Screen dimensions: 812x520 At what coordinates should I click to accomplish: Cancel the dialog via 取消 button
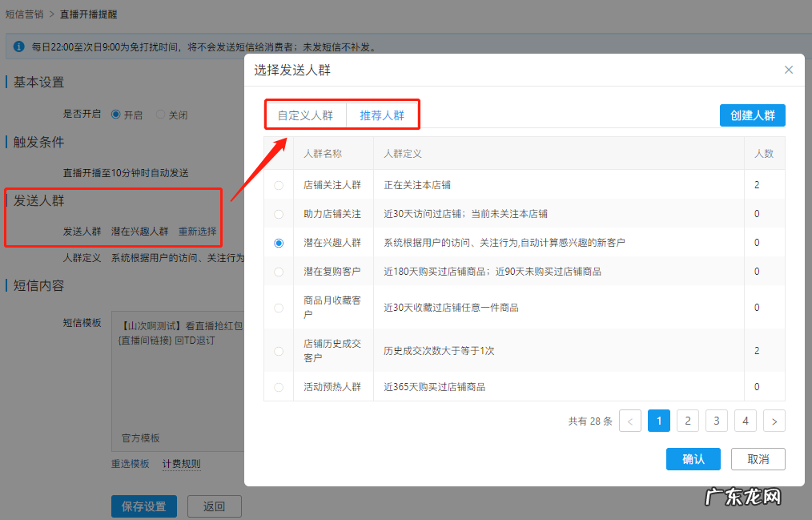tap(758, 459)
